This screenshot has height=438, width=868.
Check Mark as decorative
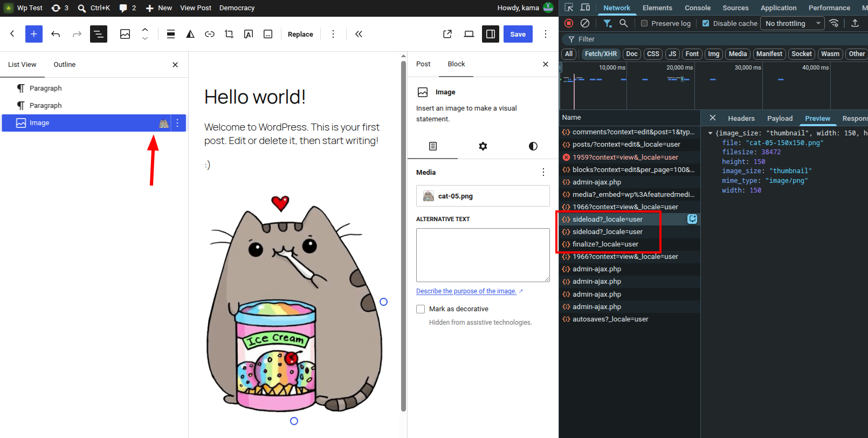point(421,309)
